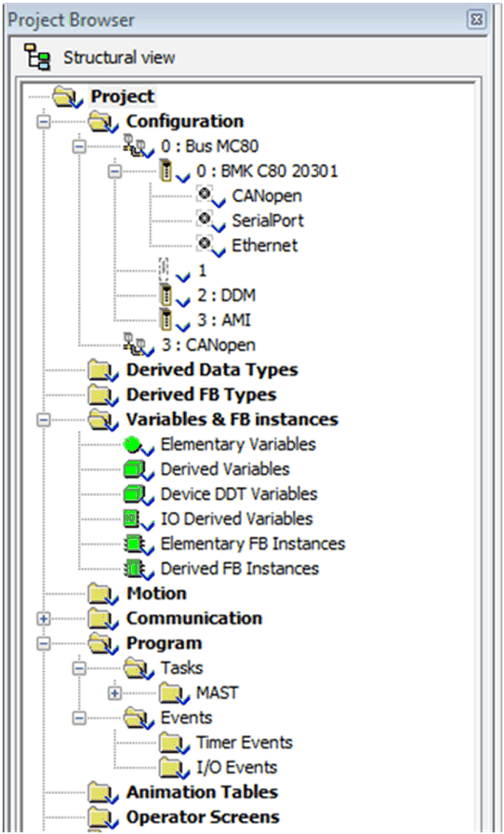Click the SerialPort connector icon
Image resolution: width=504 pixels, height=834 pixels.
(206, 219)
